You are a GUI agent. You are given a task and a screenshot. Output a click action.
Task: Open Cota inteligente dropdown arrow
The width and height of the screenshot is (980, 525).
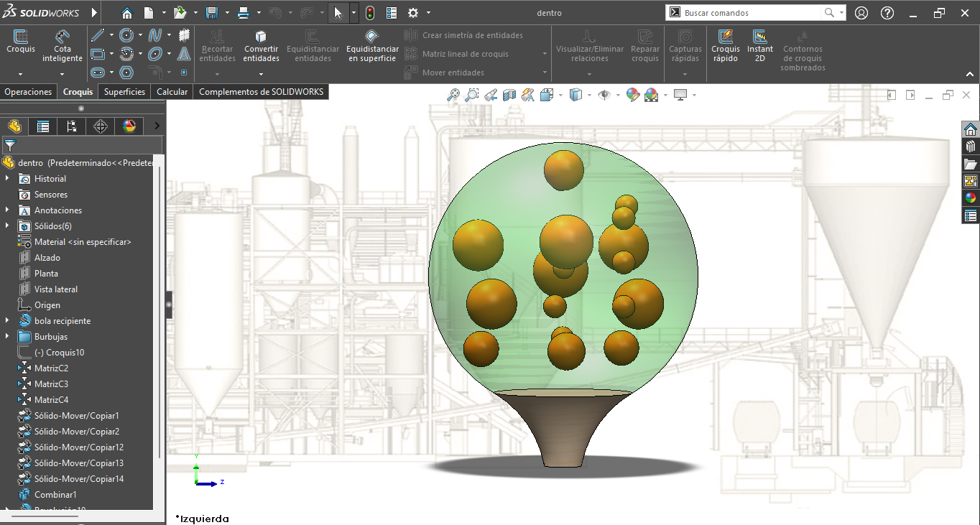coord(63,74)
